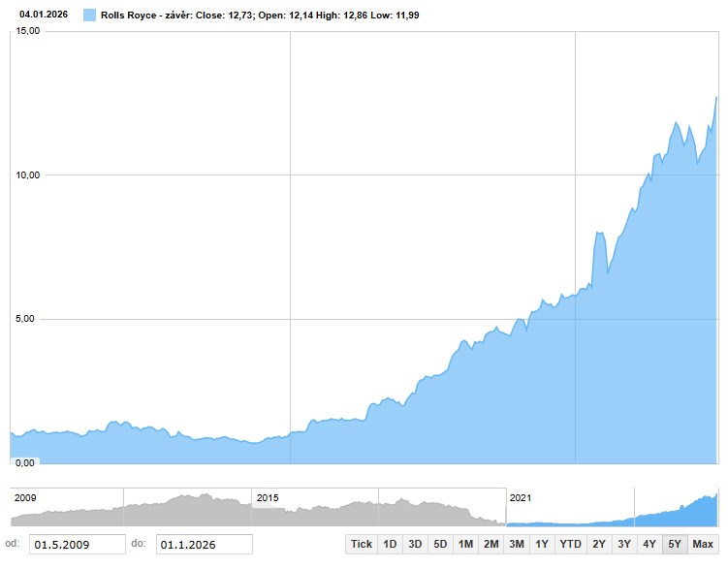Click the 'od' start date field
Viewport: 728px width, 569px height.
(x=77, y=544)
